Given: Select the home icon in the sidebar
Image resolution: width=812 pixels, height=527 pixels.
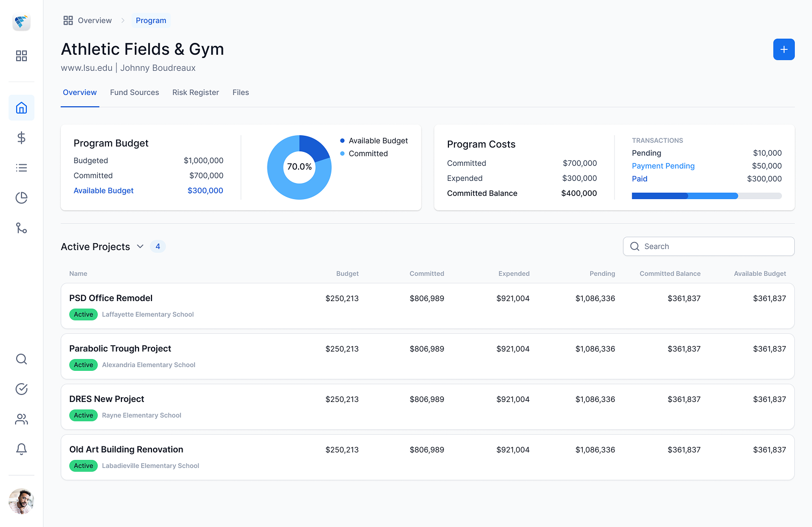Looking at the screenshot, I should [21, 107].
